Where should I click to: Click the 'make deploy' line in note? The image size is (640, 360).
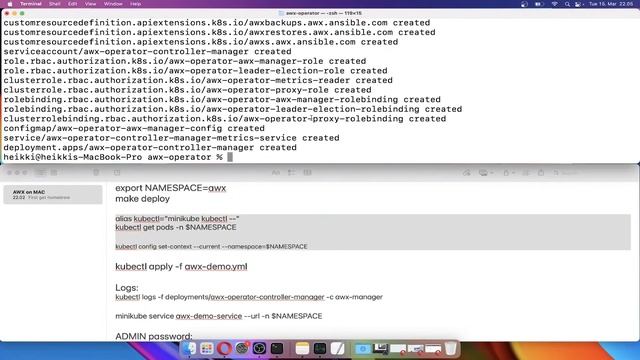pyautogui.click(x=142, y=199)
